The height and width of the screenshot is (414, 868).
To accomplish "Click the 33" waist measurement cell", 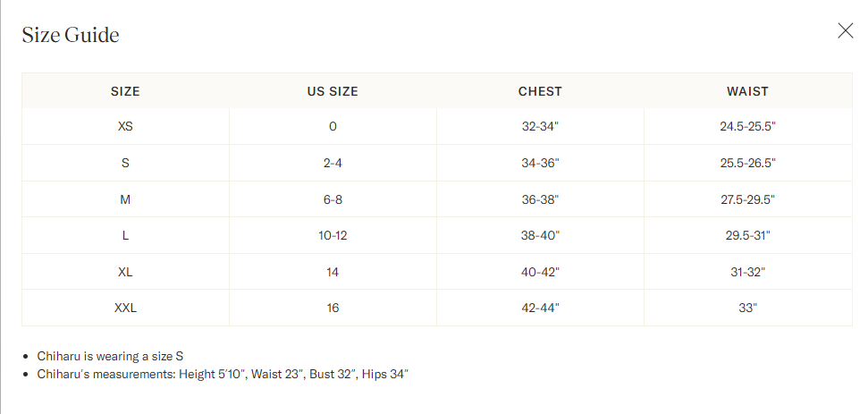I will (747, 308).
